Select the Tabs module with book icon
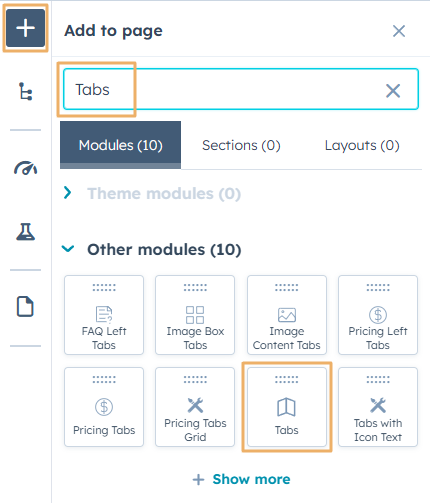The image size is (430, 503). pos(287,407)
